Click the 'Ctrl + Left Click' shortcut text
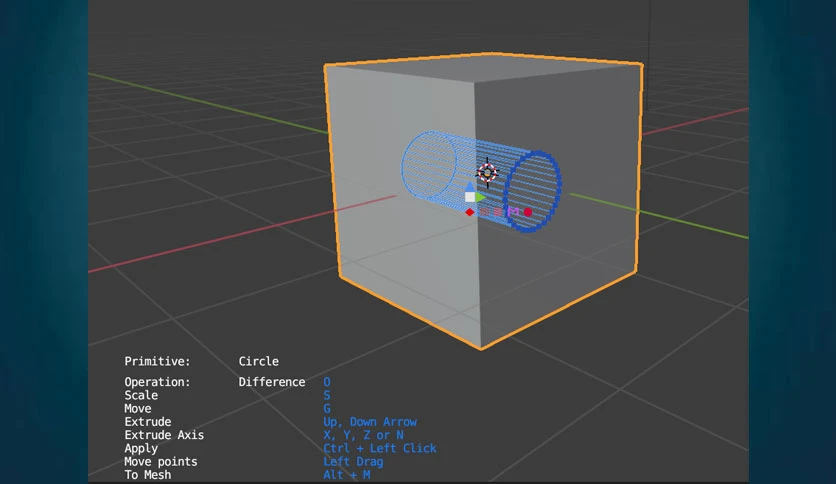Viewport: 836px width, 484px height. tap(380, 448)
